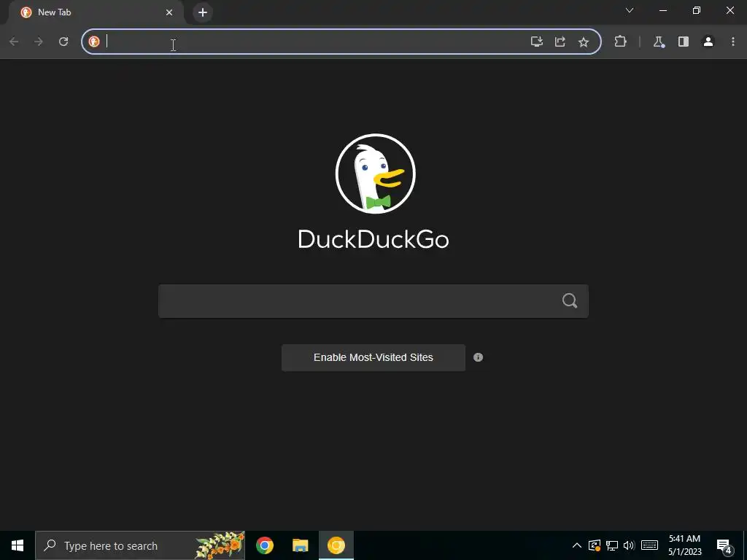Open File Explorer from taskbar
Image resolution: width=747 pixels, height=560 pixels.
click(x=300, y=545)
